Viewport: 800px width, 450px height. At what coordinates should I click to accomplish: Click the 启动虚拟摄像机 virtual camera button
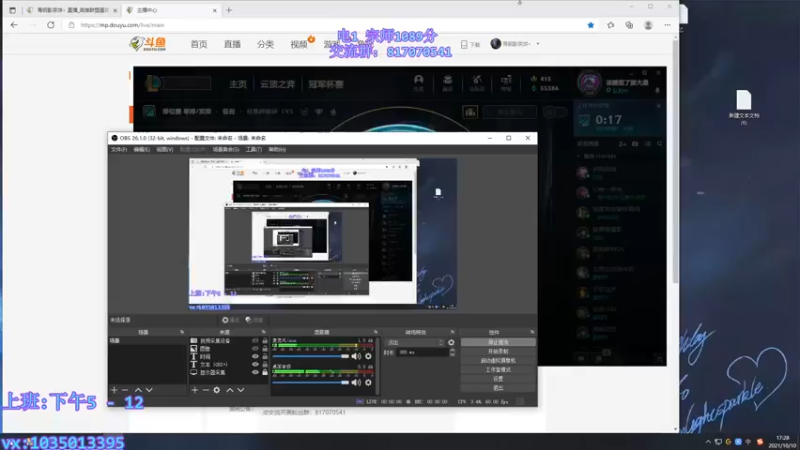[x=498, y=361]
